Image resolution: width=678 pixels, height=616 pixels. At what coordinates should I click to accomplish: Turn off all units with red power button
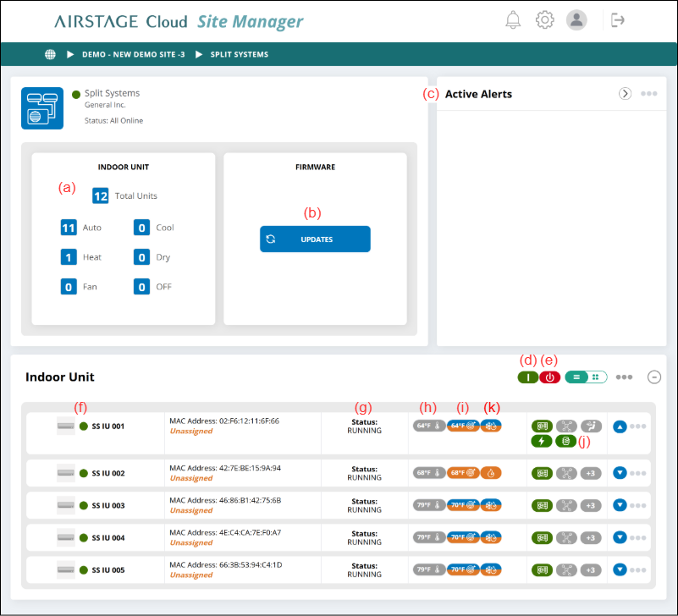point(549,377)
